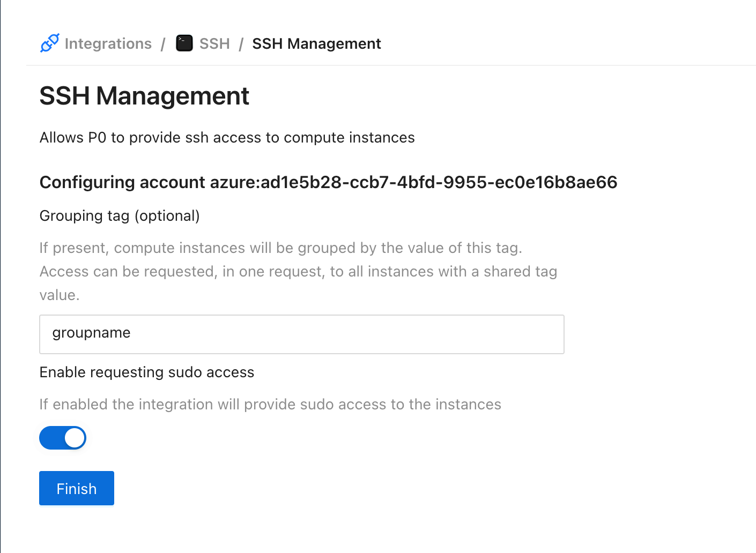The height and width of the screenshot is (553, 756).
Task: Click the Allows P0 to provide ssh description
Action: pyautogui.click(x=227, y=138)
